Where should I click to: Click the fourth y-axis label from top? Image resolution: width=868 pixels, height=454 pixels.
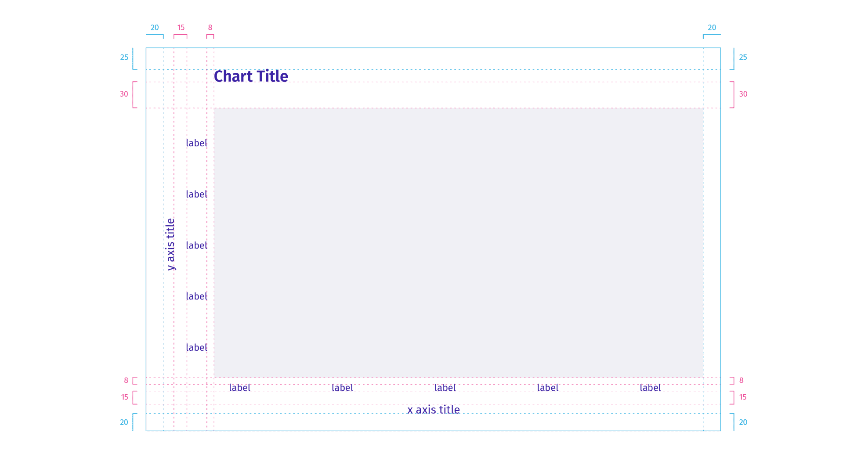(196, 296)
